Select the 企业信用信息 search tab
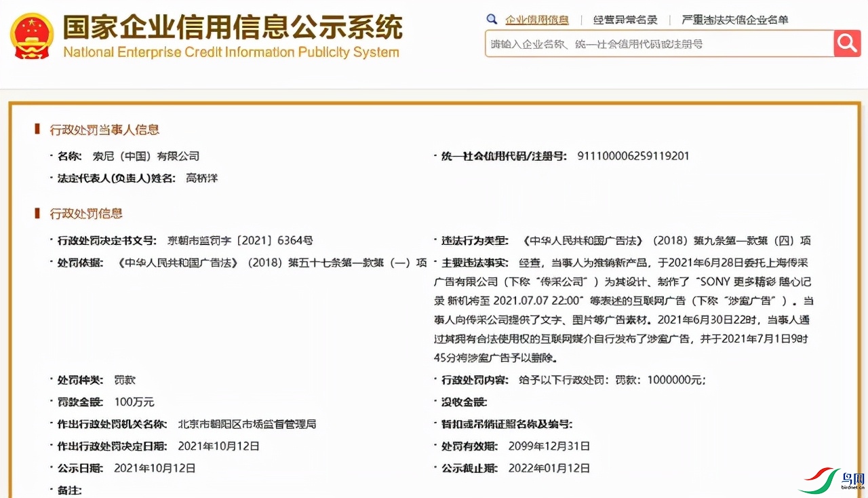868x498 pixels. click(x=536, y=20)
